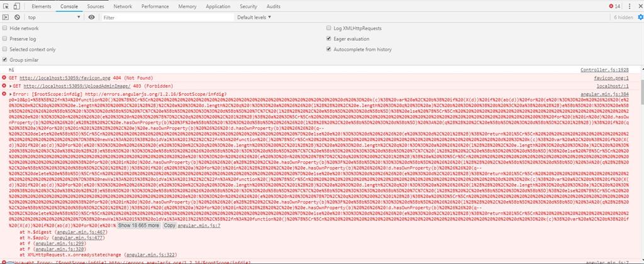The height and width of the screenshot is (264, 644).
Task: Open the top context dropdown
Action: 54,17
